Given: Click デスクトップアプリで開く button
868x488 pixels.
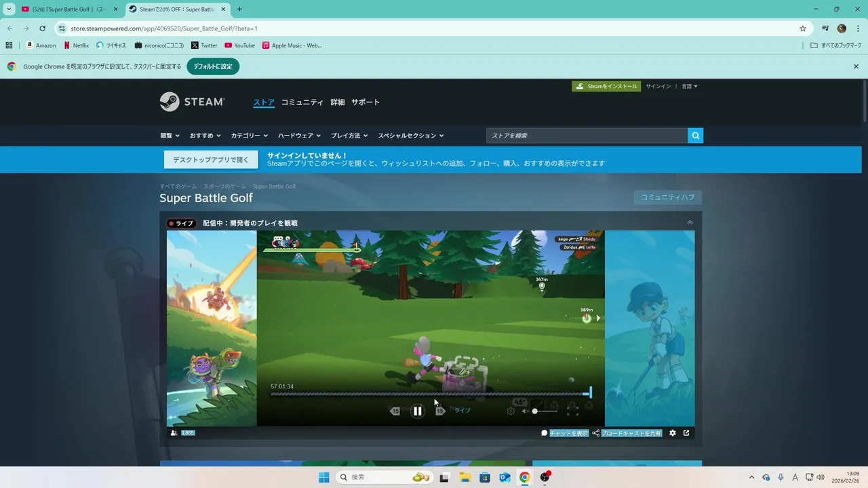Looking at the screenshot, I should (211, 160).
